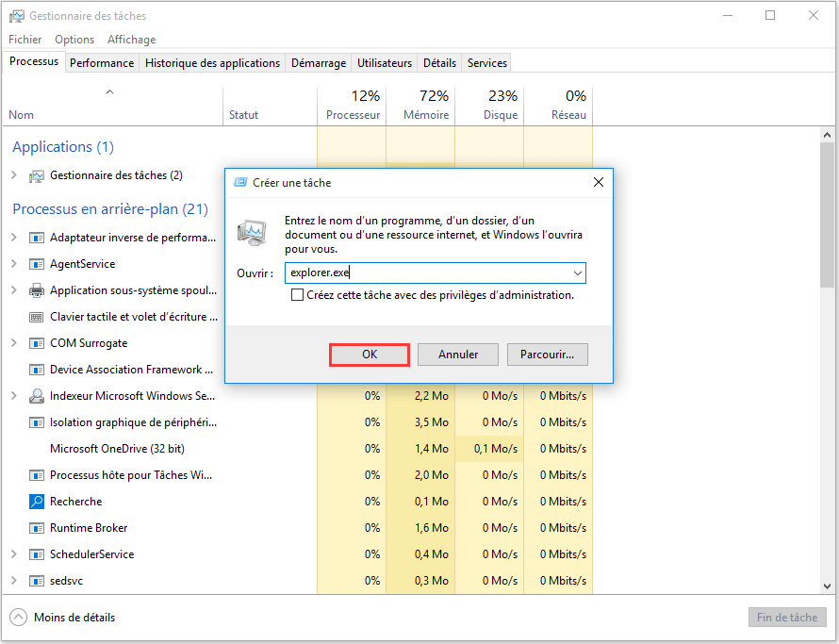This screenshot has width=839, height=644.
Task: Enable administrative privileges for the new task
Action: 297,293
